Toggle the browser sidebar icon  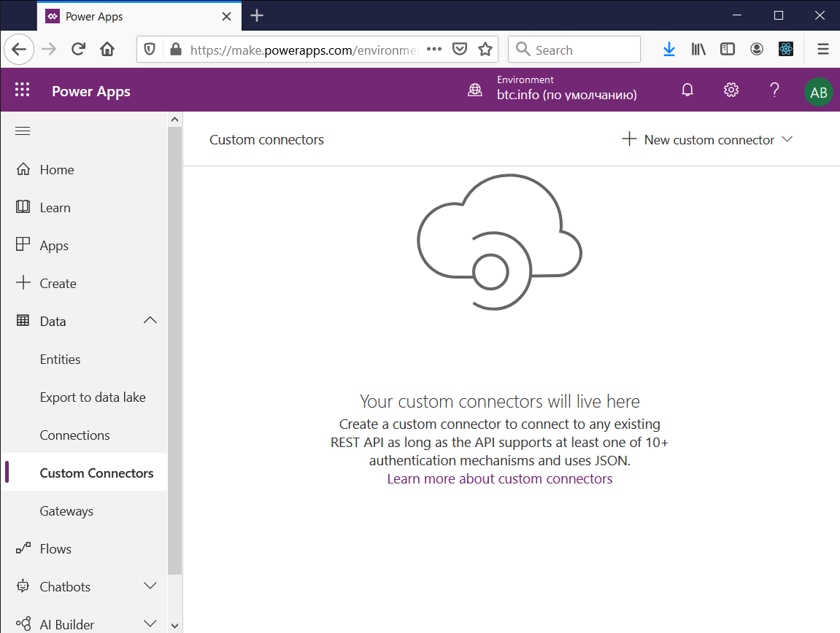728,50
